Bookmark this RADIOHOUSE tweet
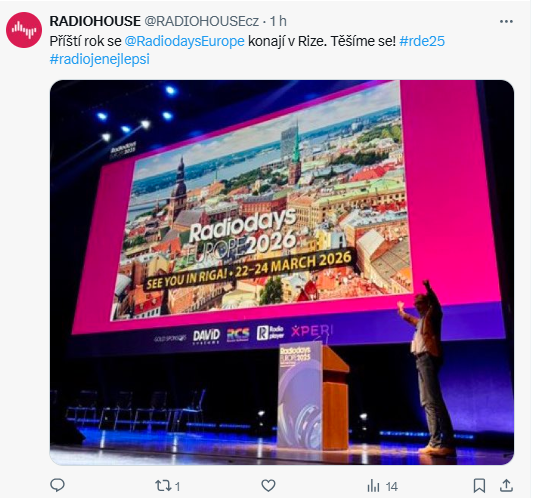Viewport: 536px width, 498px height. (x=479, y=485)
